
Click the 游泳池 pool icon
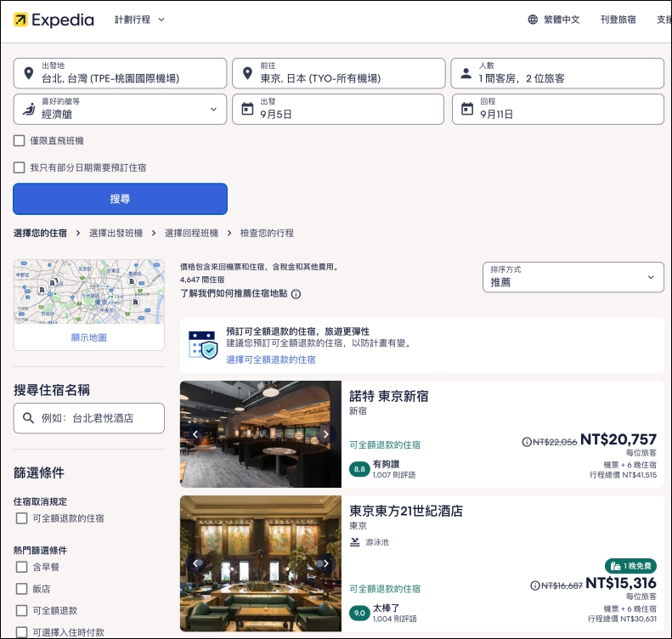pyautogui.click(x=355, y=542)
